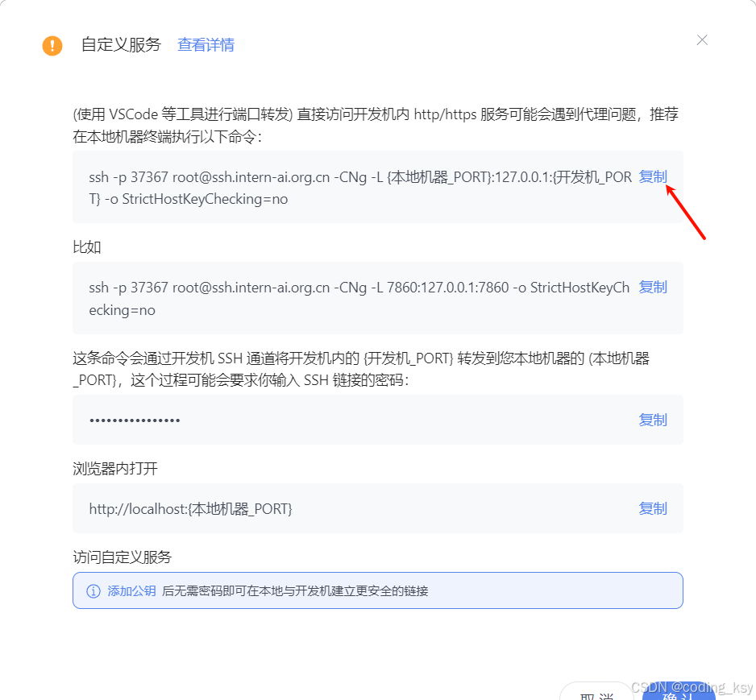Confirm with the blue 确认 button

679,694
